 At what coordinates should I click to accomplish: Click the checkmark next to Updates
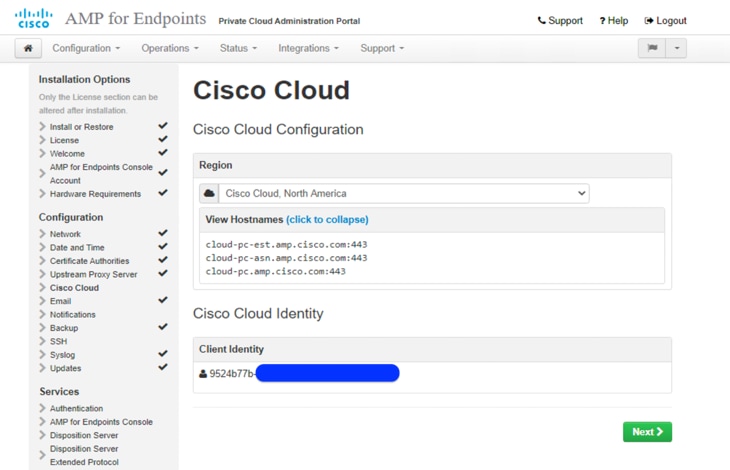coord(162,367)
